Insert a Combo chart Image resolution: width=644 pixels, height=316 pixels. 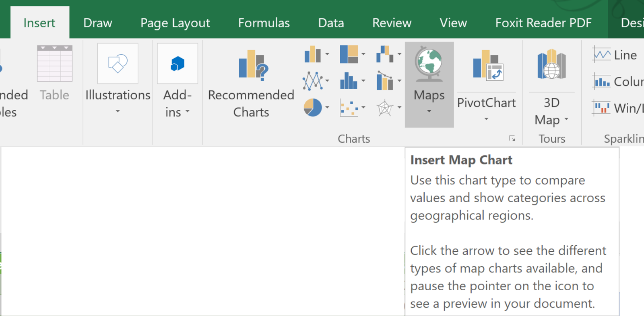pos(388,81)
